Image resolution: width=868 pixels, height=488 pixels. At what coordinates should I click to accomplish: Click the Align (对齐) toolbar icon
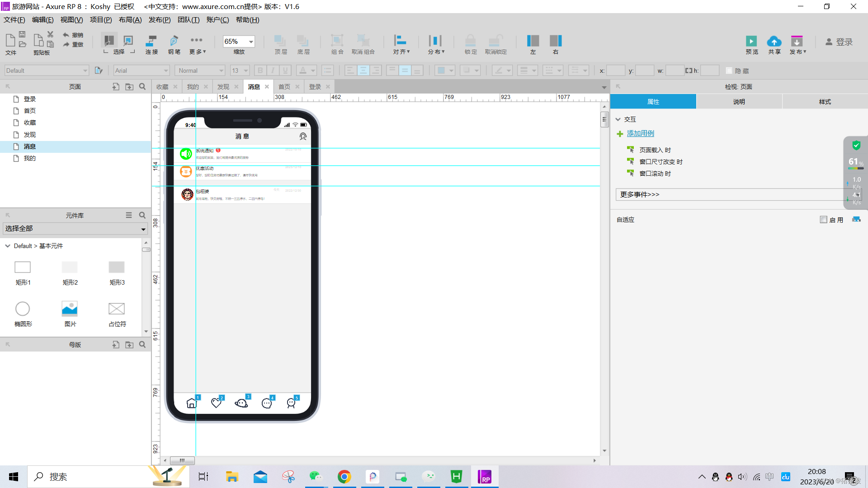tap(400, 41)
